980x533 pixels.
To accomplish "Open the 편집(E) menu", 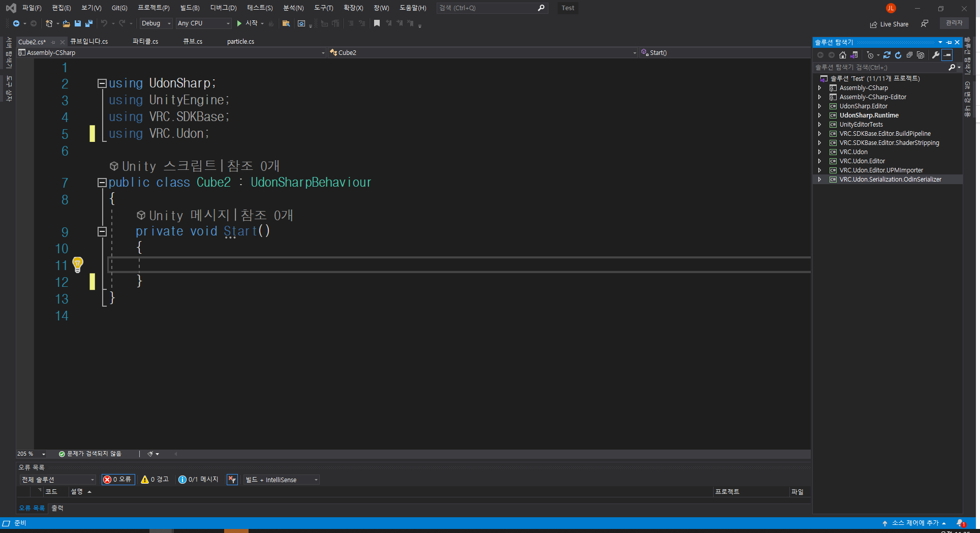I will click(62, 8).
